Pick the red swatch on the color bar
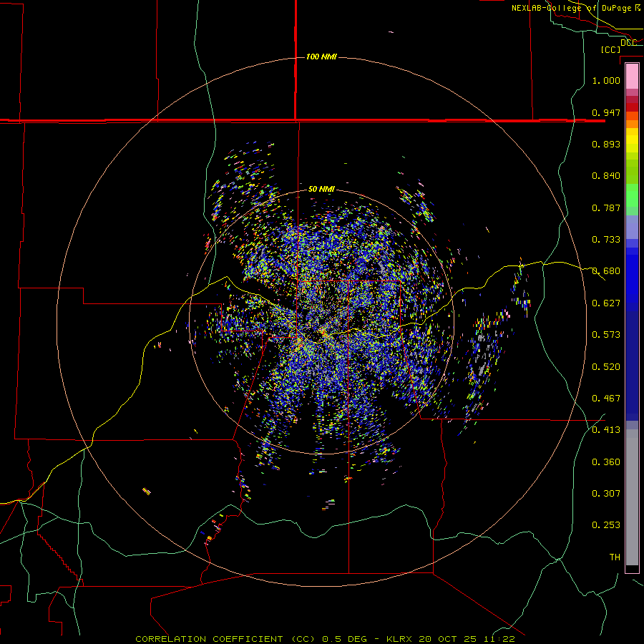 pyautogui.click(x=632, y=107)
